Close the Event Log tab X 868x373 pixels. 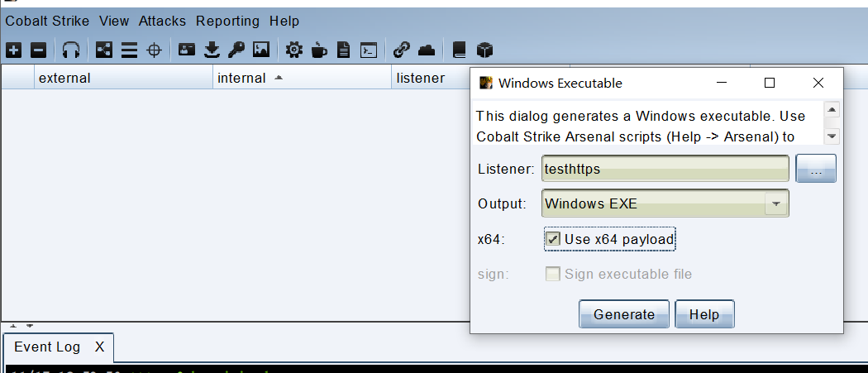point(99,347)
